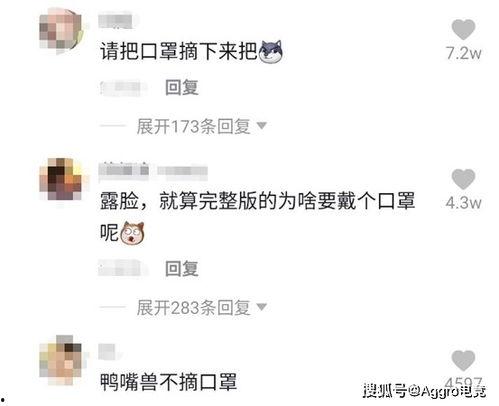Screen dimensions: 499x406
Task: Click the arrow beside 展开173条回复
Action: click(x=262, y=126)
